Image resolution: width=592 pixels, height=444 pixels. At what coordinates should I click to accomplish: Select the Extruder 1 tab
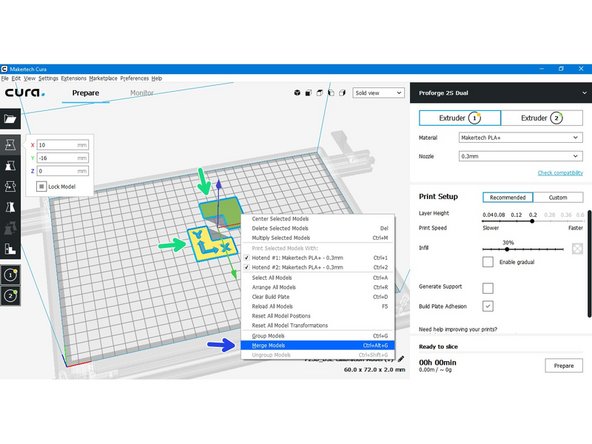pyautogui.click(x=460, y=118)
